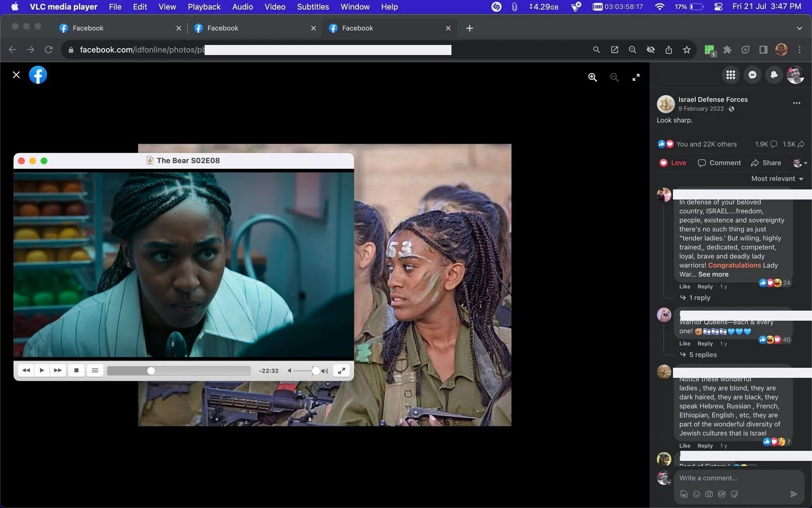The width and height of the screenshot is (812, 508).
Task: Click the Comment button
Action: click(x=719, y=163)
